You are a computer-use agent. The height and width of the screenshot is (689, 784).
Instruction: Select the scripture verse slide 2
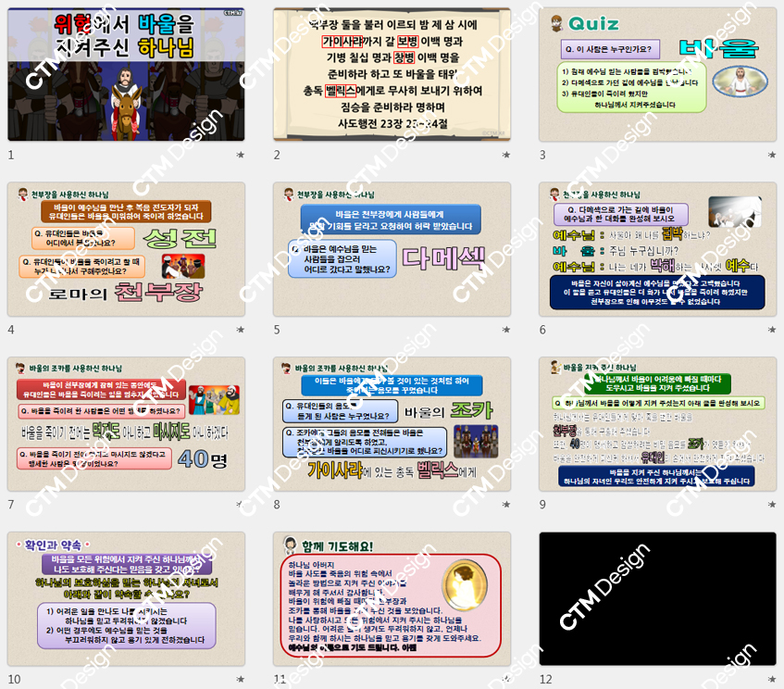[x=392, y=74]
